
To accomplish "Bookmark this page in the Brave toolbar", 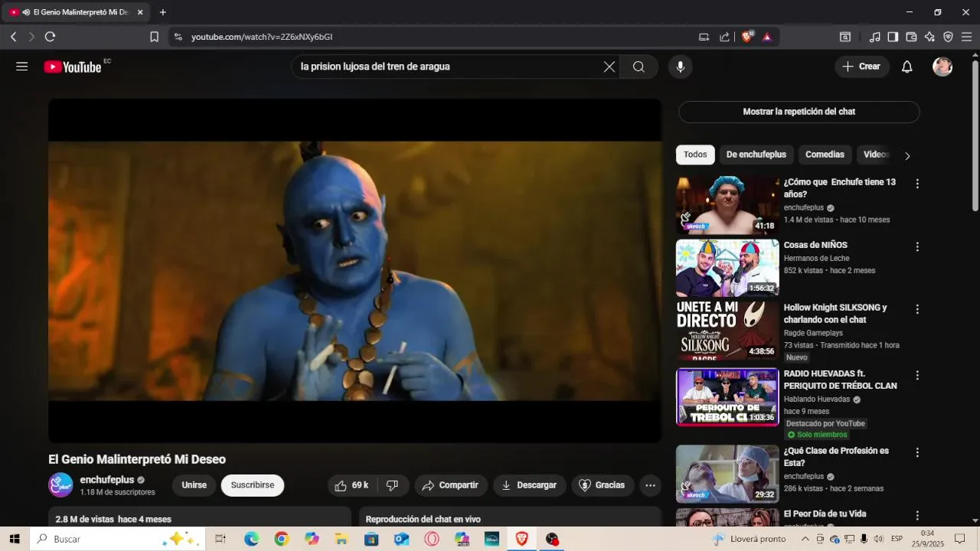I will (x=154, y=37).
